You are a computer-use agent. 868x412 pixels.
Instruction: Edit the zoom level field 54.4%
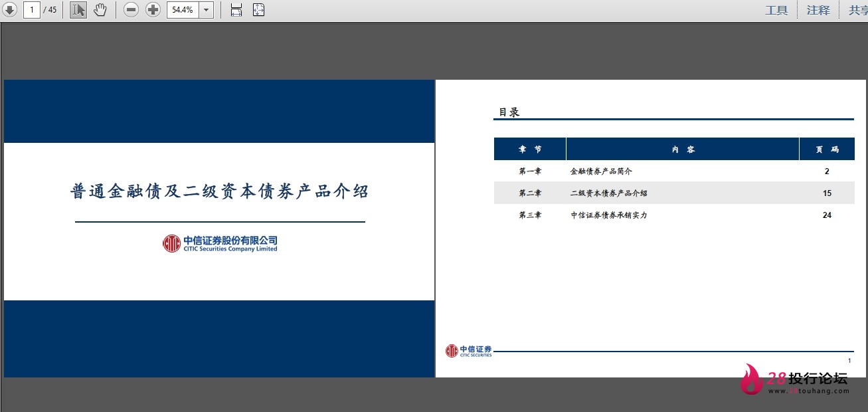click(x=183, y=10)
